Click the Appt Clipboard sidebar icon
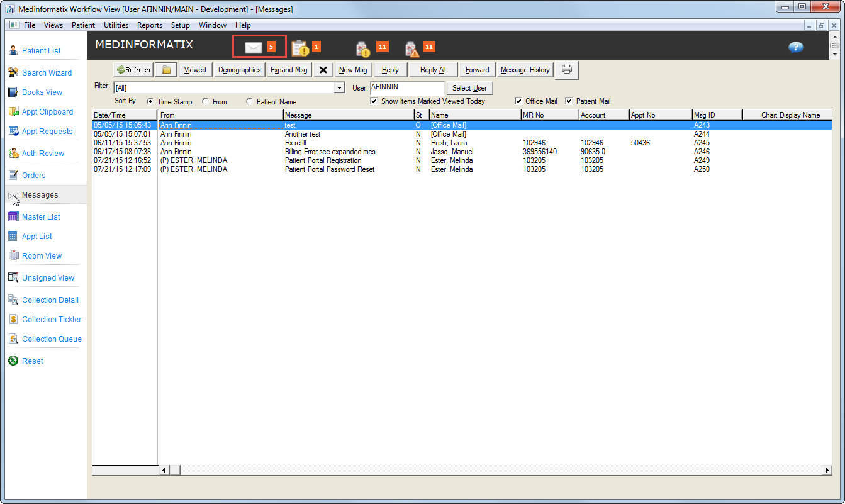Viewport: 845px width, 504px height. click(13, 111)
